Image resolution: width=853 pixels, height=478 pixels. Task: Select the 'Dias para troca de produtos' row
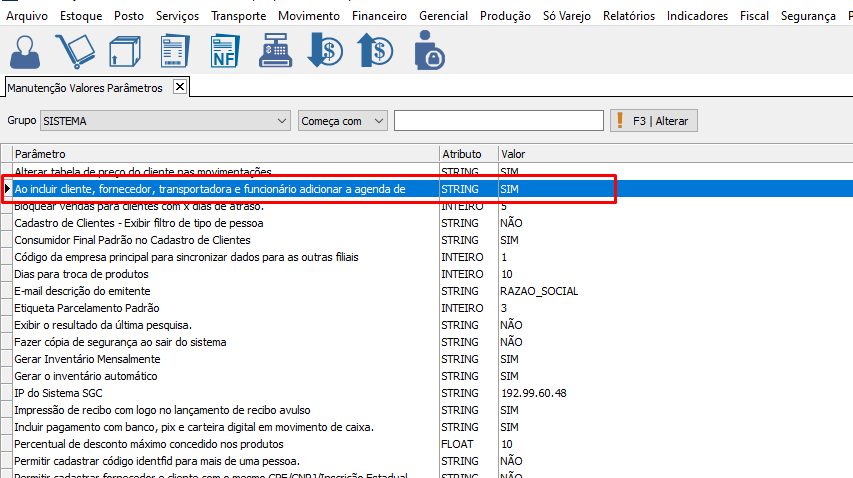click(x=82, y=274)
